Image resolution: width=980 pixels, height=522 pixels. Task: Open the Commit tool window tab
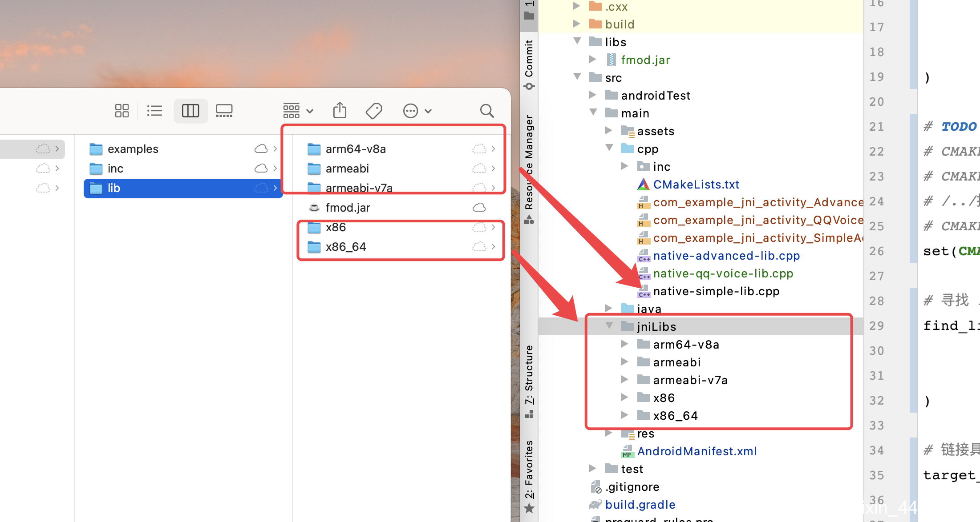[x=529, y=62]
